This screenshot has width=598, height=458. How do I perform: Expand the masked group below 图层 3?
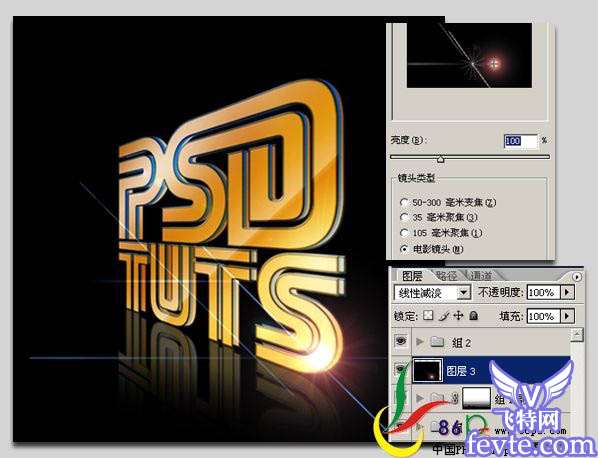[420, 399]
